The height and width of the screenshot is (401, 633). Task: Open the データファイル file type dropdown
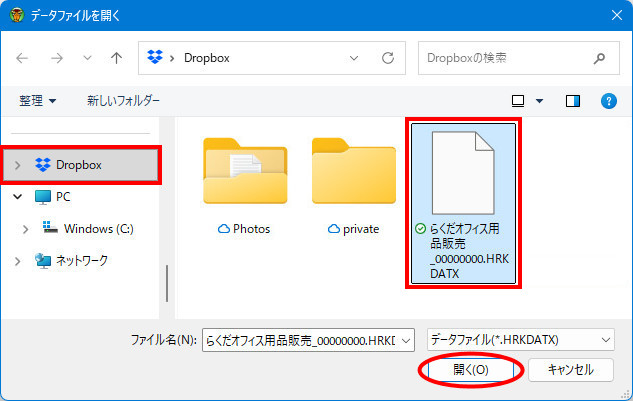[x=520, y=340]
